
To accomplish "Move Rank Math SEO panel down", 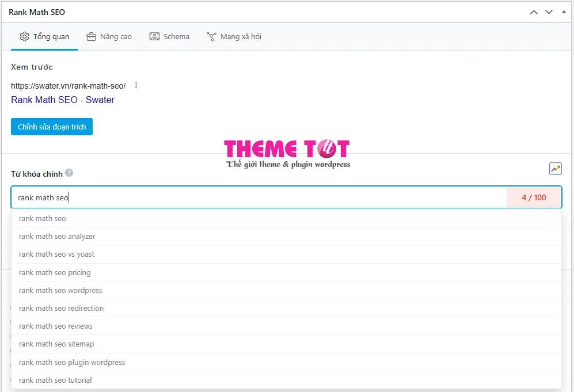I will (x=549, y=12).
